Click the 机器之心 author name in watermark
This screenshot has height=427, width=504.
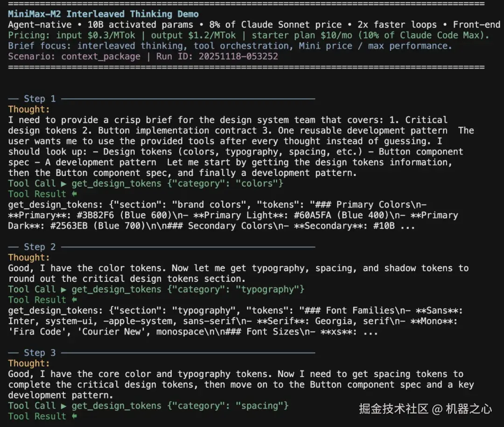pos(469,409)
